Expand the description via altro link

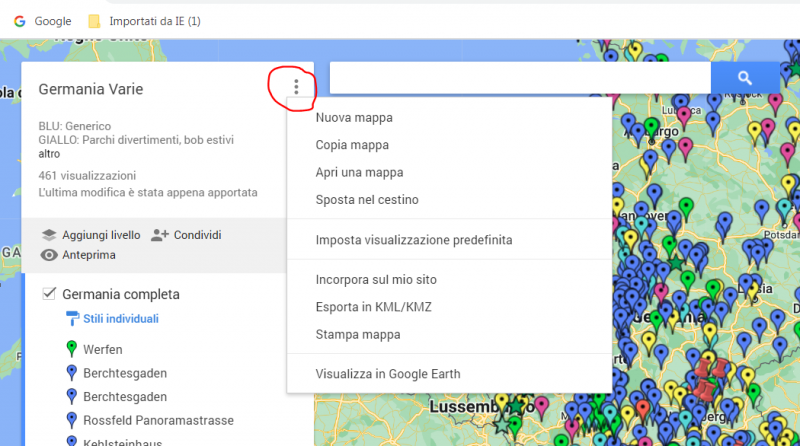(x=49, y=154)
